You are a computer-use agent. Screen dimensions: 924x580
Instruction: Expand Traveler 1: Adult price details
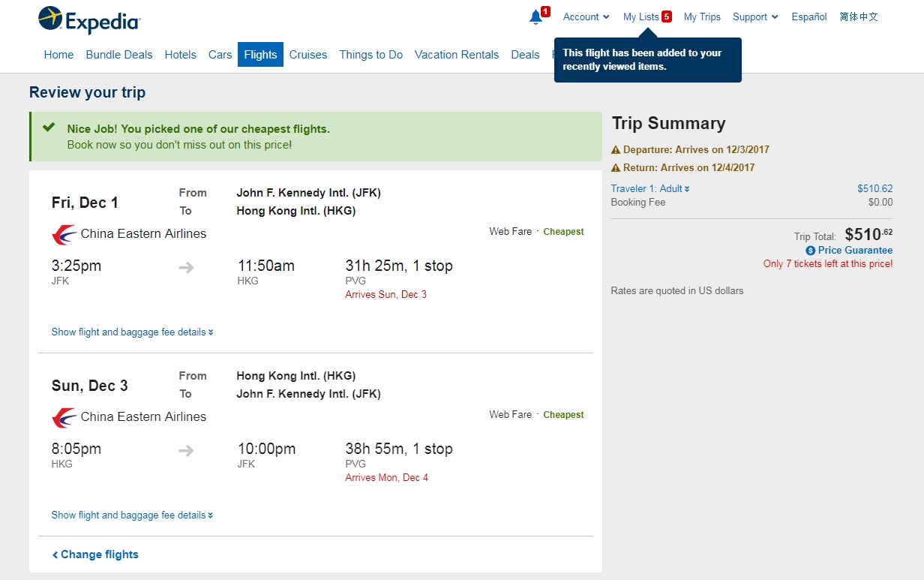click(x=650, y=189)
